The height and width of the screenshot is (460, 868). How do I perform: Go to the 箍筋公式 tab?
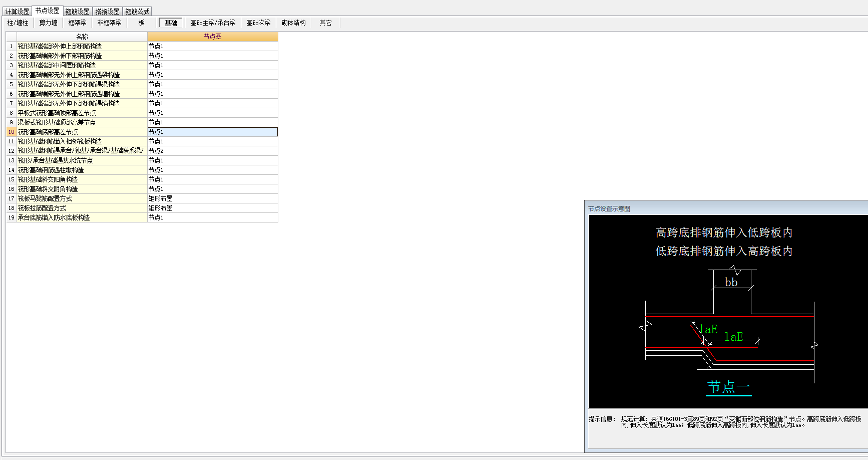coord(137,11)
